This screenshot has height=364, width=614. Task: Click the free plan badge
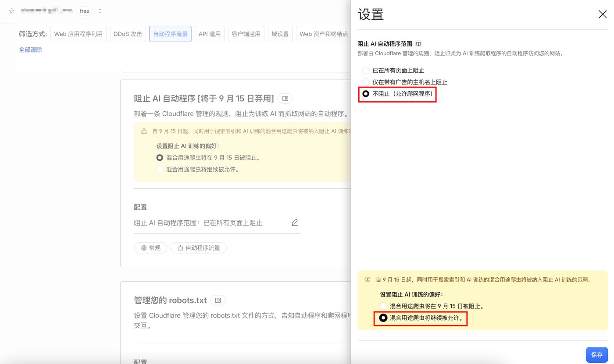coord(85,11)
